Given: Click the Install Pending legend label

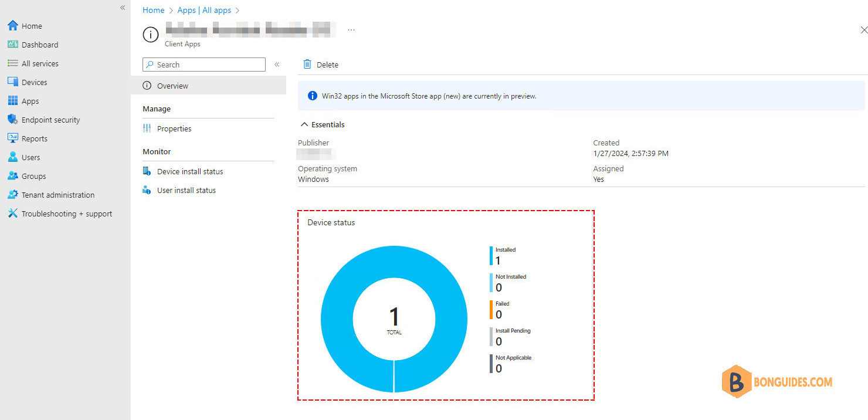Looking at the screenshot, I should click(x=513, y=331).
